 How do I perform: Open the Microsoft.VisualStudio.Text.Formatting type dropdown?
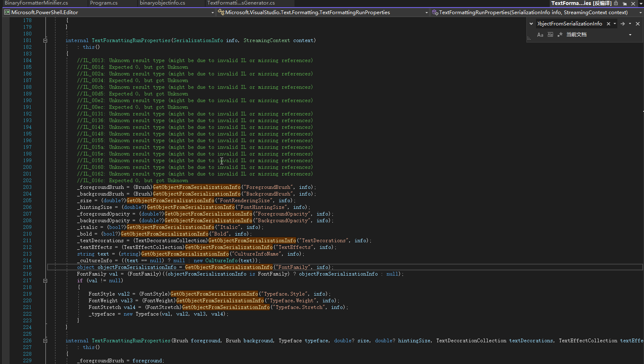pyautogui.click(x=426, y=13)
